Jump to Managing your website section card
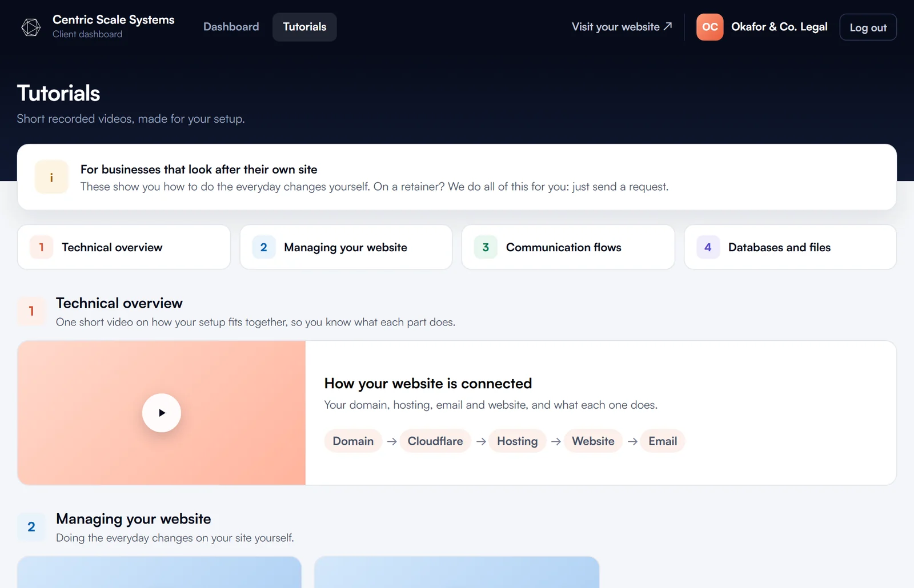 pos(346,247)
